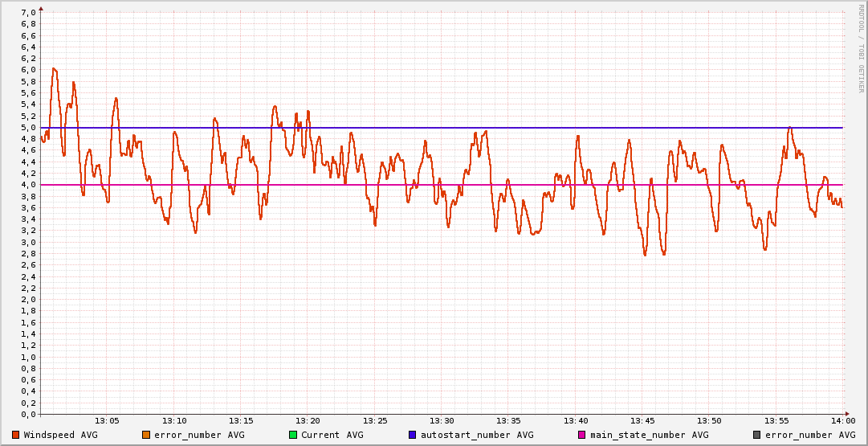Select the autostart_number AVG legend label
Viewport: 868px width, 446px height.
click(477, 435)
